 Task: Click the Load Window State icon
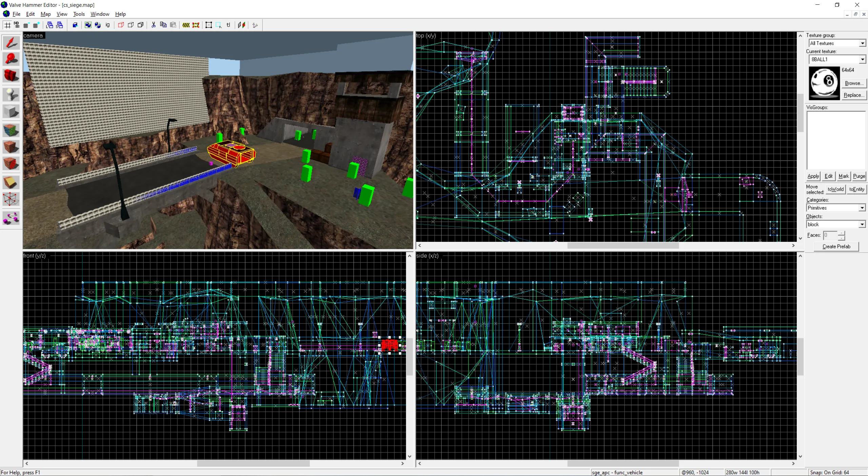(x=50, y=25)
